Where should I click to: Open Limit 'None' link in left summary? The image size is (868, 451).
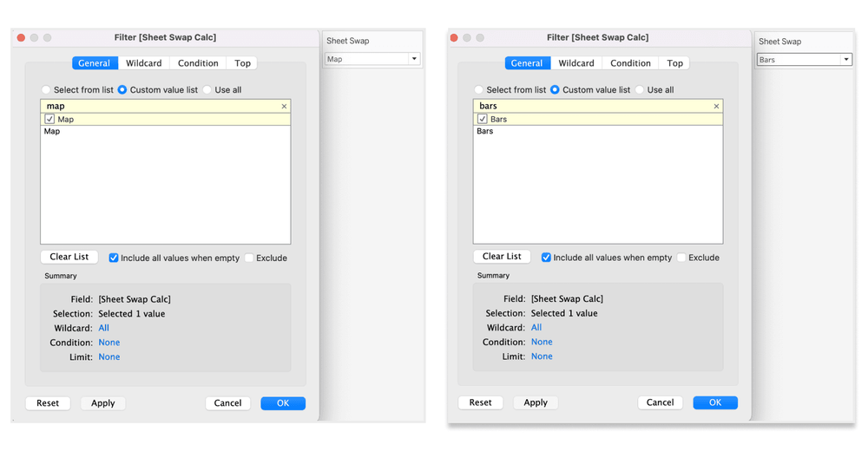tap(109, 357)
